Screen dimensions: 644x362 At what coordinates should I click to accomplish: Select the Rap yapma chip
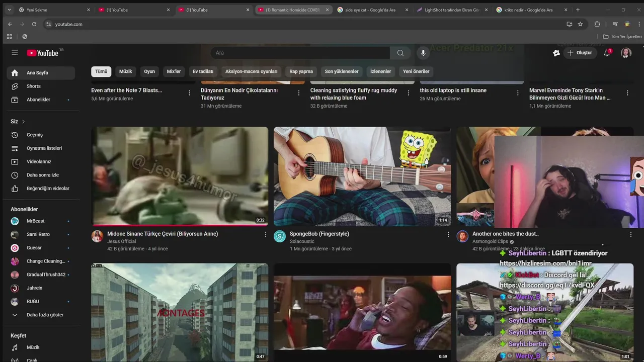point(301,71)
